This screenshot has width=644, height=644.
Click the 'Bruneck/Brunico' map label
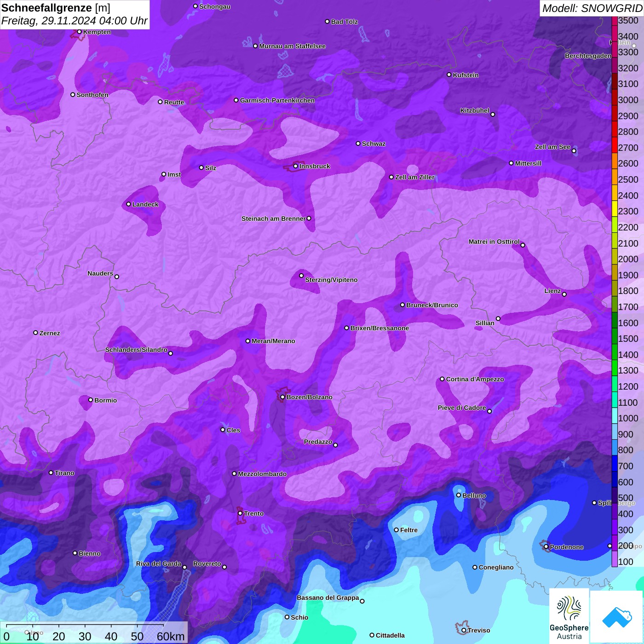pos(432,305)
